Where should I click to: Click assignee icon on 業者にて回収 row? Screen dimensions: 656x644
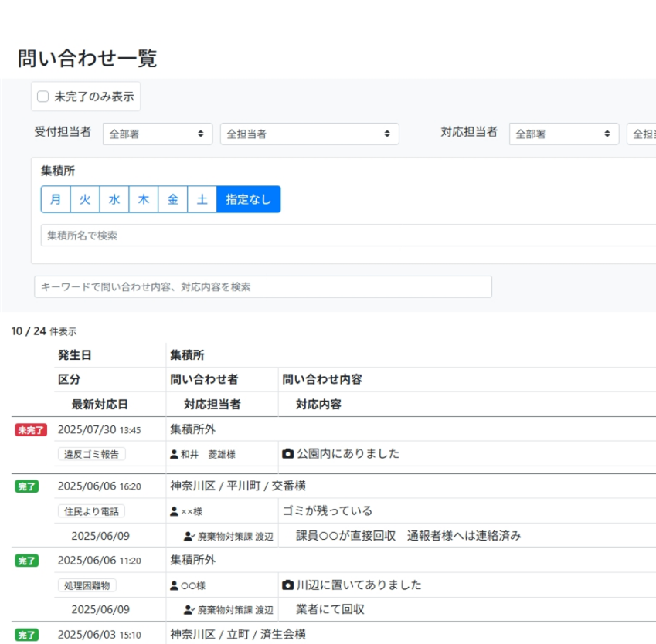pyautogui.click(x=189, y=610)
